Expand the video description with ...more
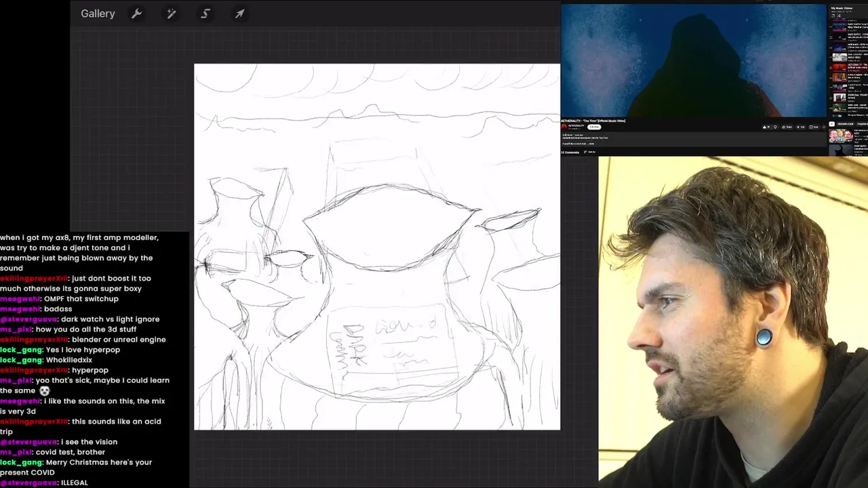This screenshot has height=488, width=868. pyautogui.click(x=591, y=144)
